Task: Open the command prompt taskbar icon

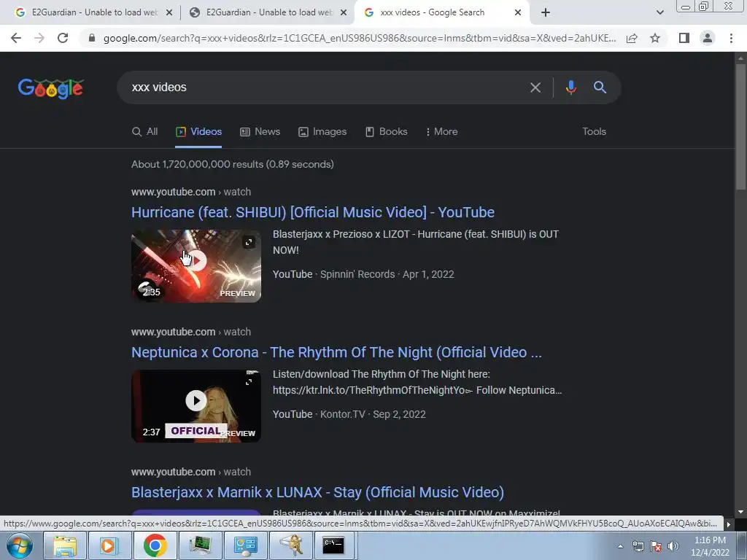Action: click(x=333, y=545)
